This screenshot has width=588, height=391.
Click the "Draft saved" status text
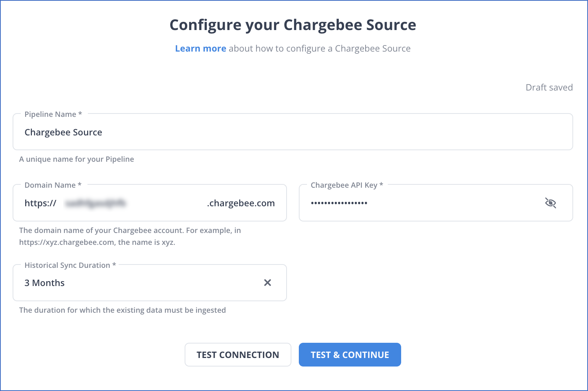(549, 88)
